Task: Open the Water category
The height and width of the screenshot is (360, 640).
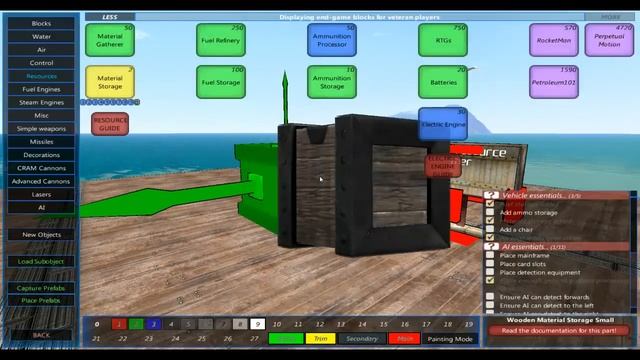Action: click(41, 36)
